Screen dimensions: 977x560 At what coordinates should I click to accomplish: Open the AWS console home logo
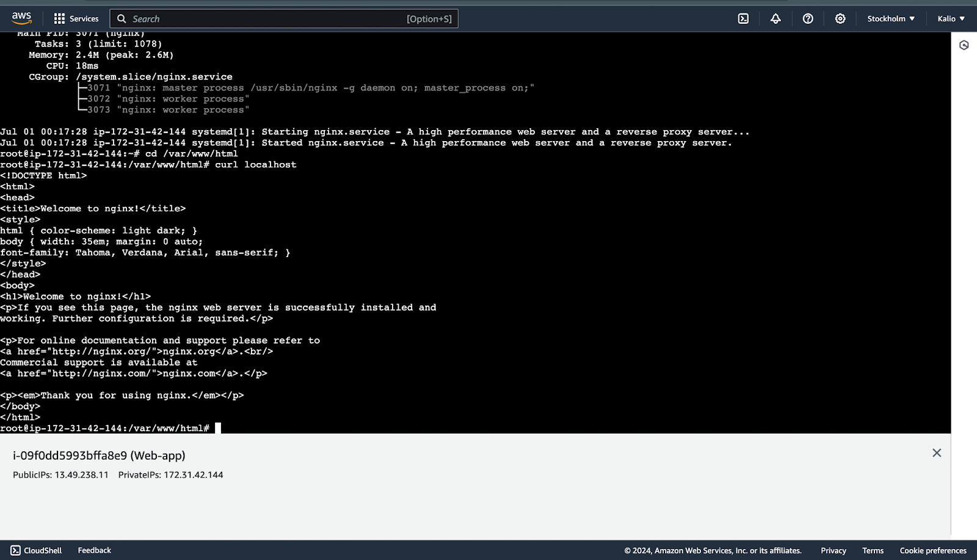point(21,18)
